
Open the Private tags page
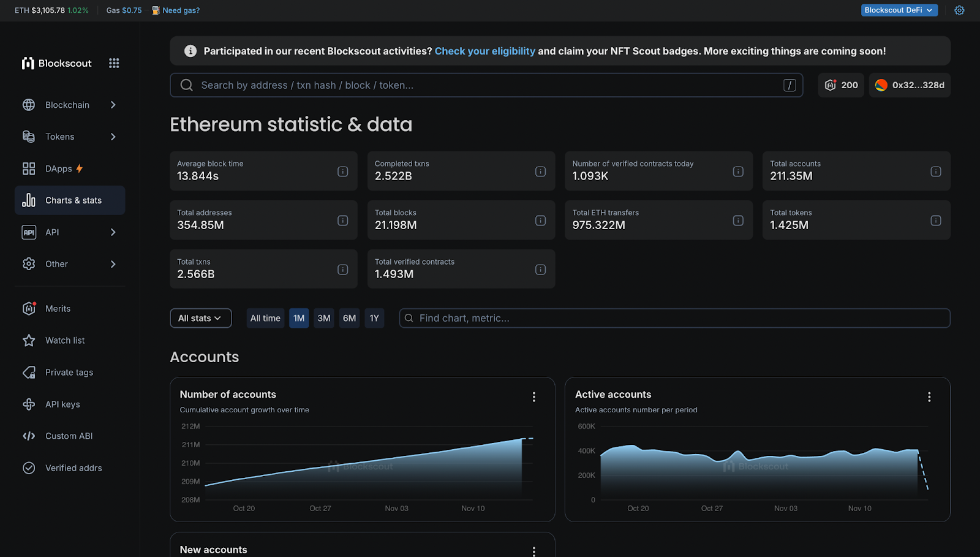tap(70, 373)
